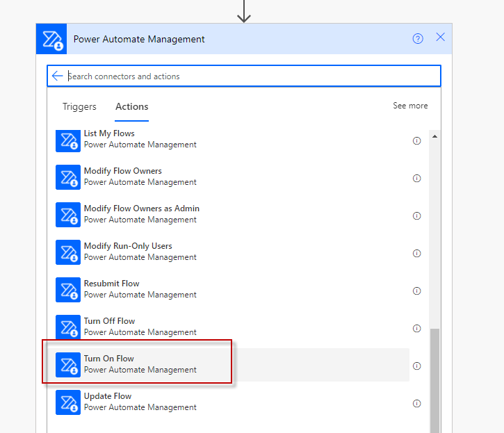Go back using the search box arrow

tap(57, 76)
